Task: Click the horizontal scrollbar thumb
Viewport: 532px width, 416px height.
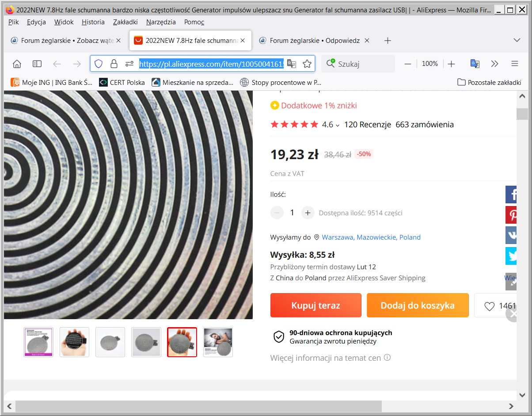Action: [x=198, y=406]
